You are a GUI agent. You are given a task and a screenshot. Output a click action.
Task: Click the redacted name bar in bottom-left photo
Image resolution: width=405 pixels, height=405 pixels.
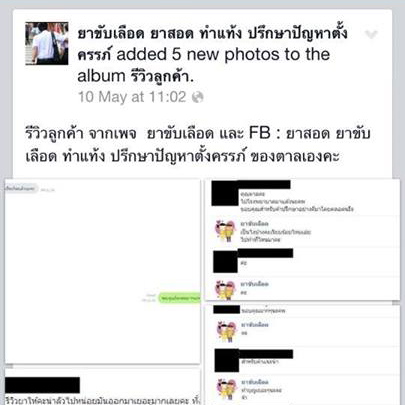click(x=42, y=385)
